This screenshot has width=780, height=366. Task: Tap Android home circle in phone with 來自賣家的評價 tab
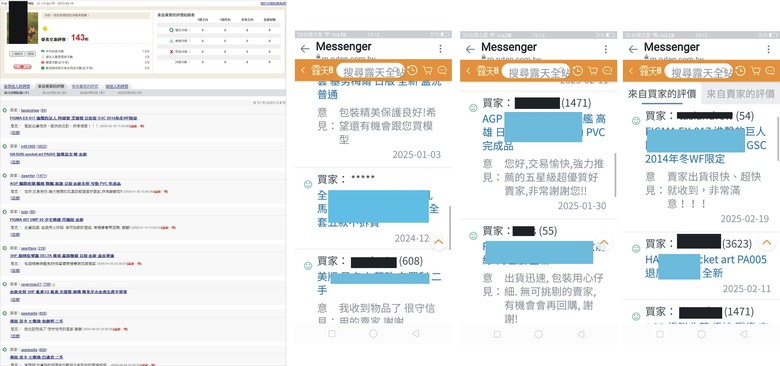(x=701, y=334)
